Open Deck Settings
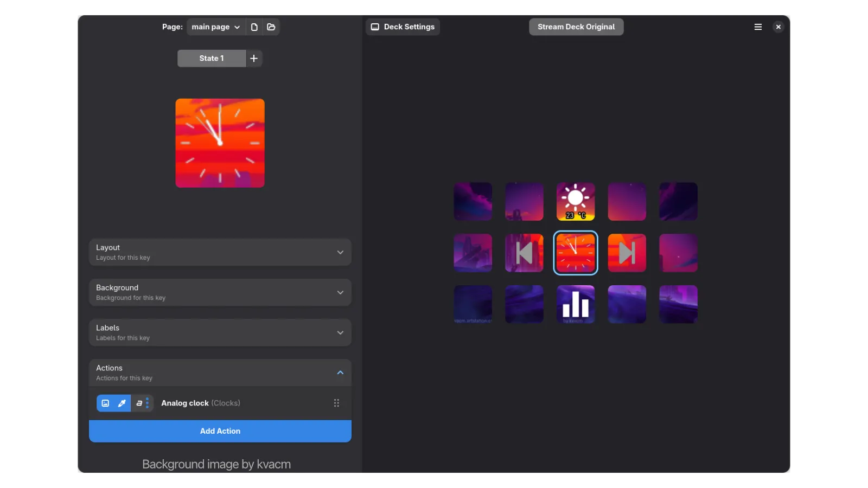 pyautogui.click(x=403, y=27)
